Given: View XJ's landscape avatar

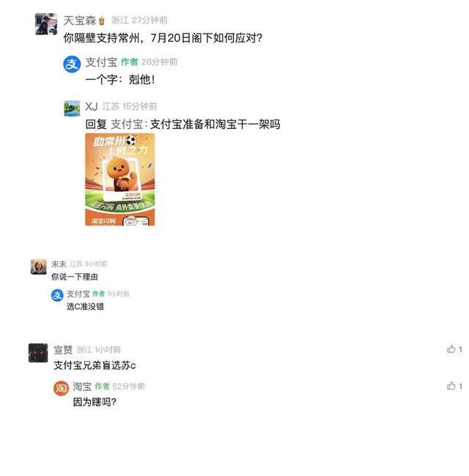Looking at the screenshot, I should [x=72, y=108].
